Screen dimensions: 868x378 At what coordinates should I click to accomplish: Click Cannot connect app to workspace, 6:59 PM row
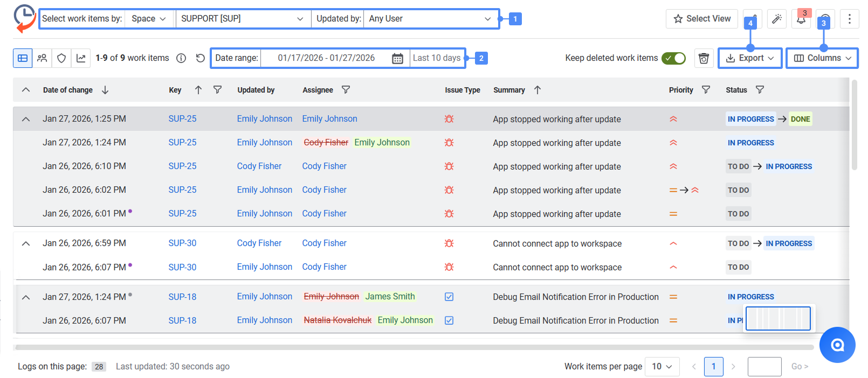click(x=557, y=244)
